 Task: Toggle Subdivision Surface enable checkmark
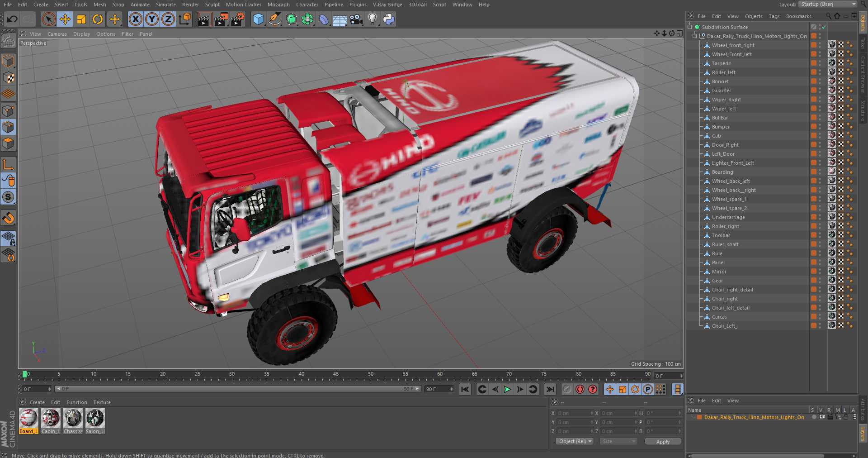(x=824, y=27)
